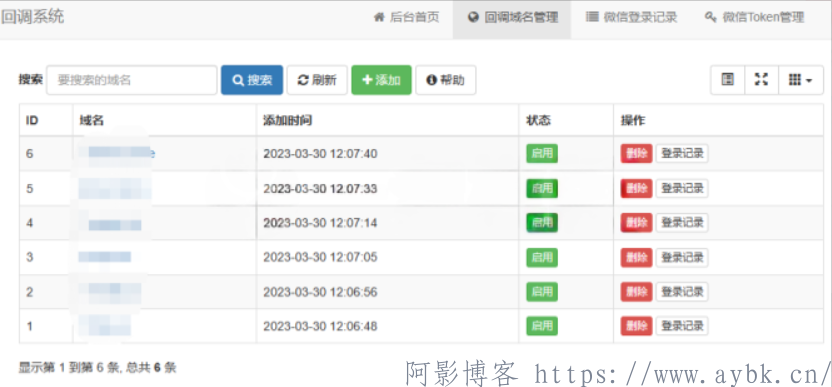This screenshot has width=832, height=387.
Task: Toggle fullscreen table icon
Action: click(x=761, y=80)
